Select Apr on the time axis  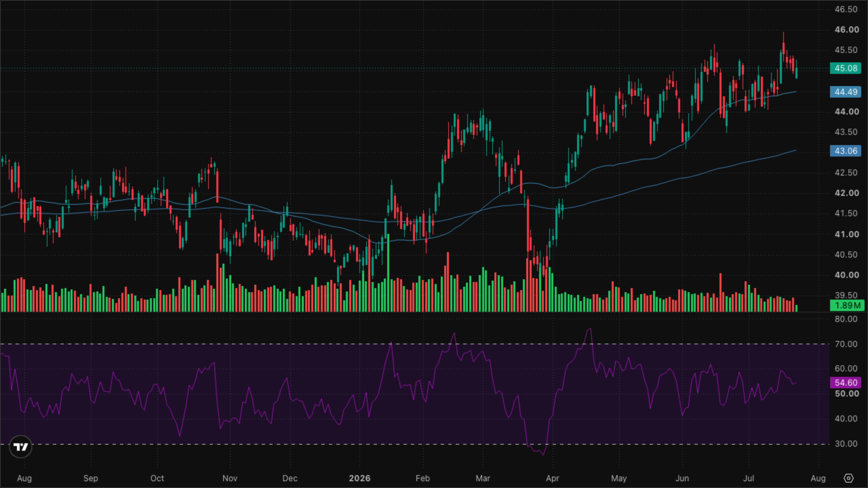(x=552, y=478)
